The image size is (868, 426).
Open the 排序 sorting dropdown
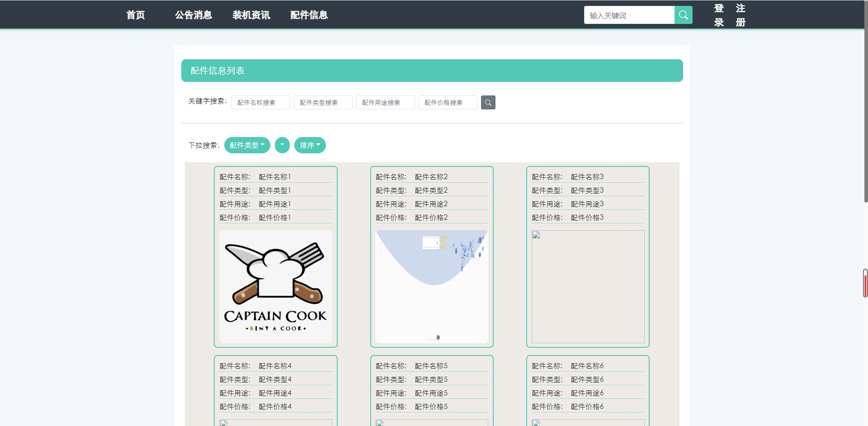[310, 145]
